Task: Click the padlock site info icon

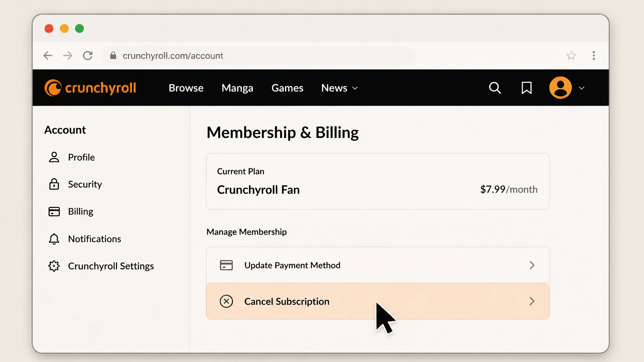Action: pyautogui.click(x=113, y=56)
